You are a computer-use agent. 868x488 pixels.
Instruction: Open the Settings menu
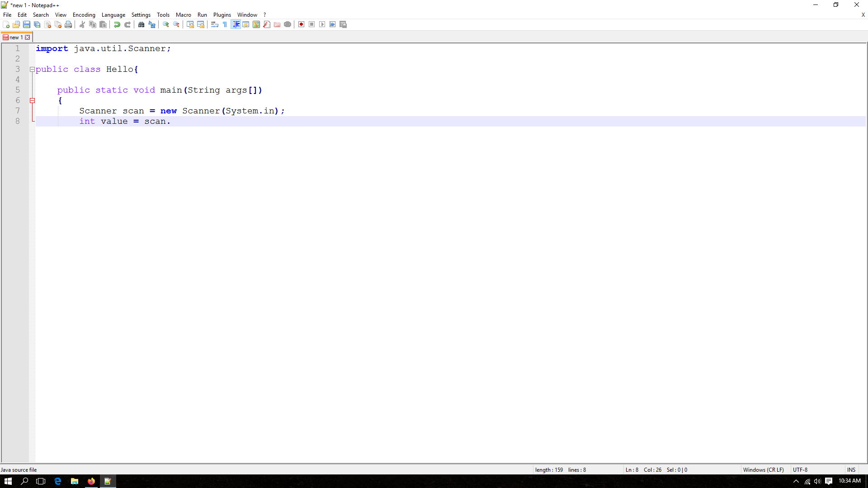(x=141, y=15)
